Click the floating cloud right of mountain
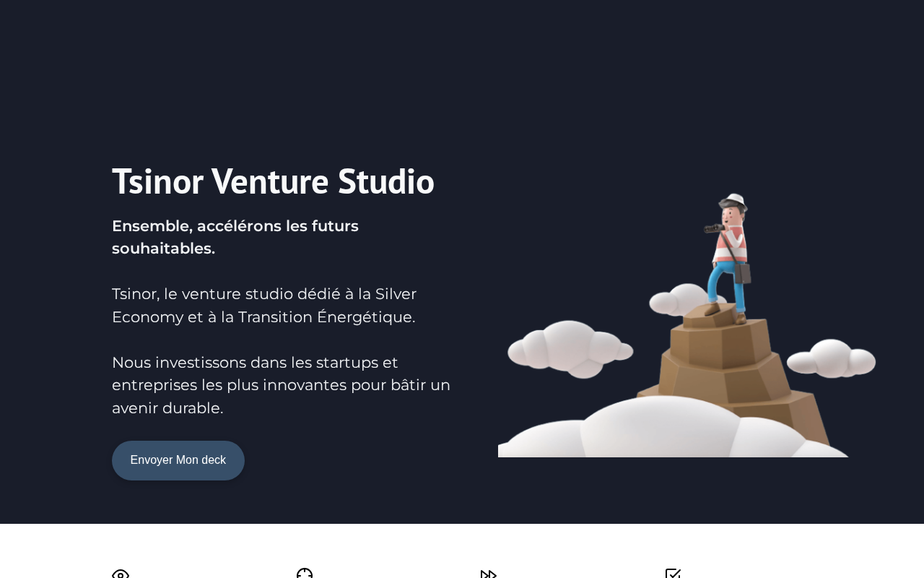924x578 pixels. [x=831, y=358]
